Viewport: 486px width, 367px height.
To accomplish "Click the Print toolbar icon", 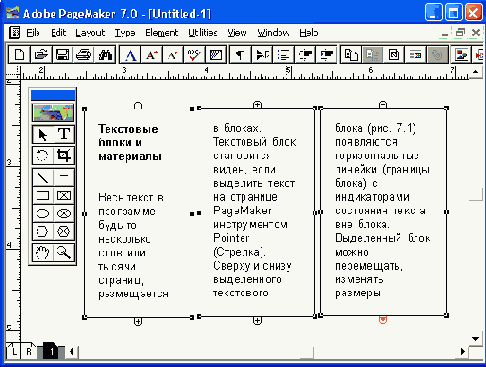I will click(x=83, y=55).
